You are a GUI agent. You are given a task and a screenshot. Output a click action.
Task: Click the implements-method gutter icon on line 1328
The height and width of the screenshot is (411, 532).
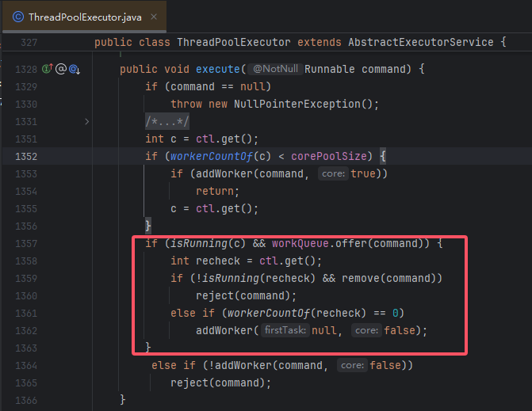pyautogui.click(x=46, y=70)
